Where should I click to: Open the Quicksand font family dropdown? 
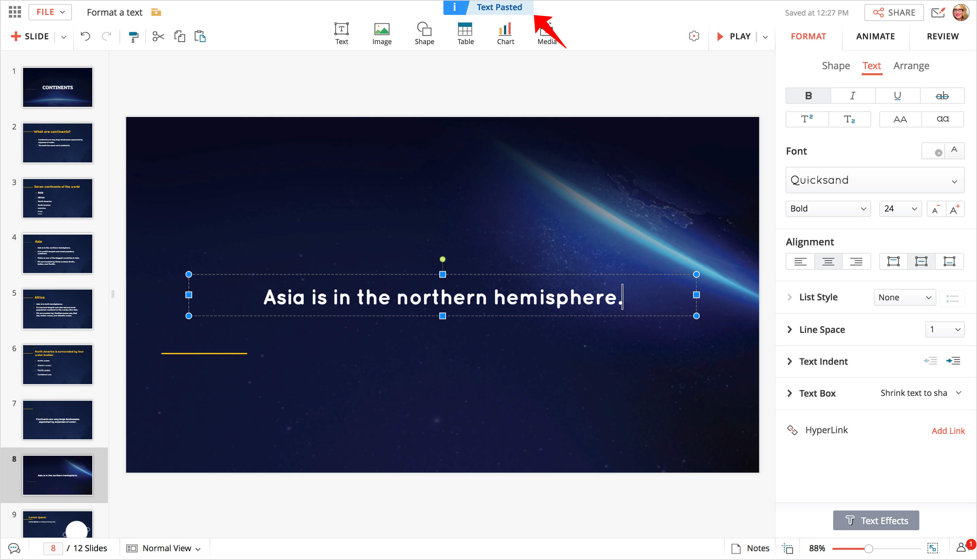pyautogui.click(x=874, y=180)
